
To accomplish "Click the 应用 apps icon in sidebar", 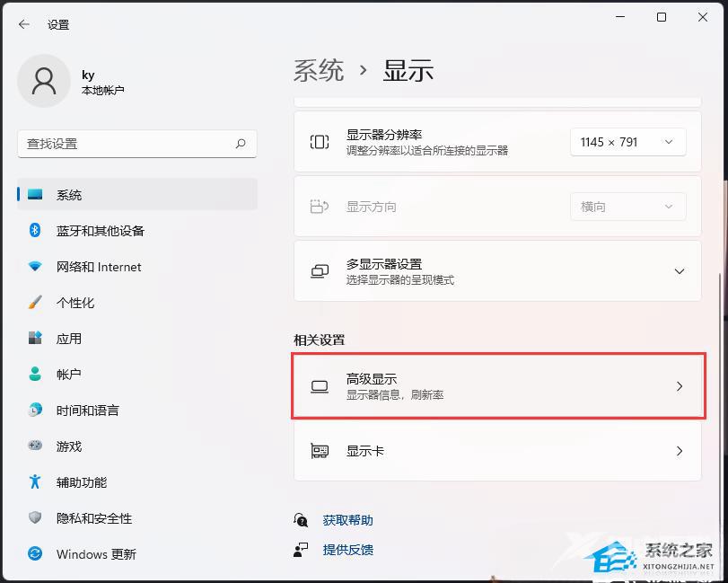I will coord(35,338).
